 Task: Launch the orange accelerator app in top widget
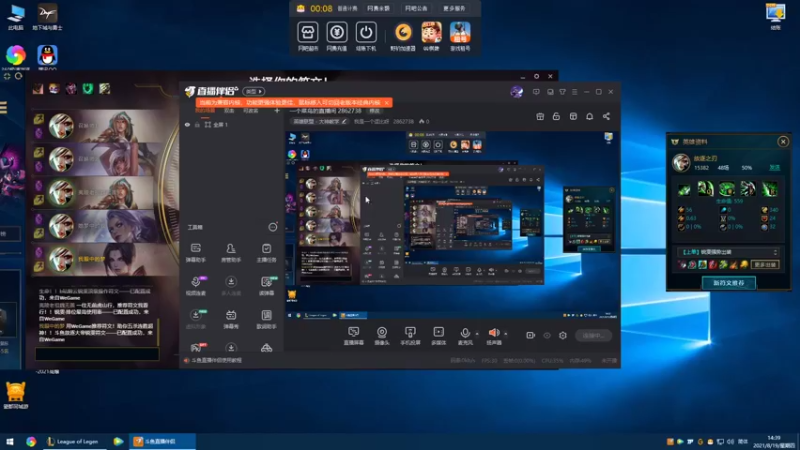[403, 33]
